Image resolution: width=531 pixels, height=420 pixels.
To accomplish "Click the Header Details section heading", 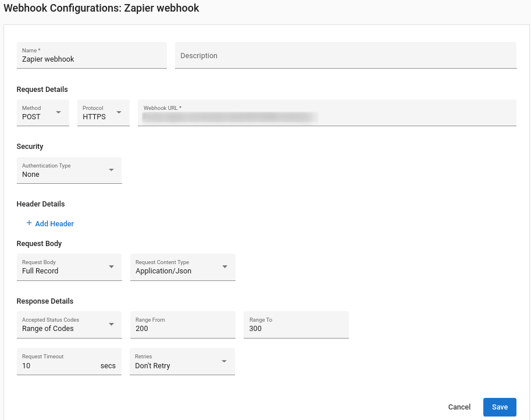I will (41, 204).
